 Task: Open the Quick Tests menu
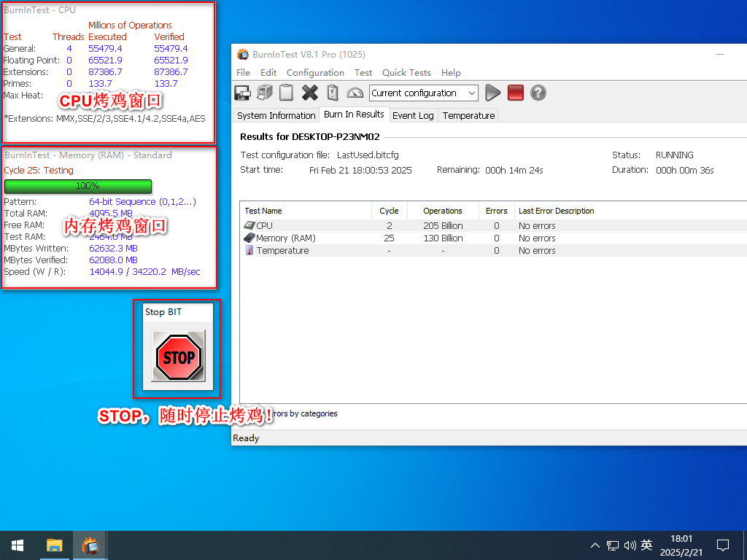[x=406, y=73]
